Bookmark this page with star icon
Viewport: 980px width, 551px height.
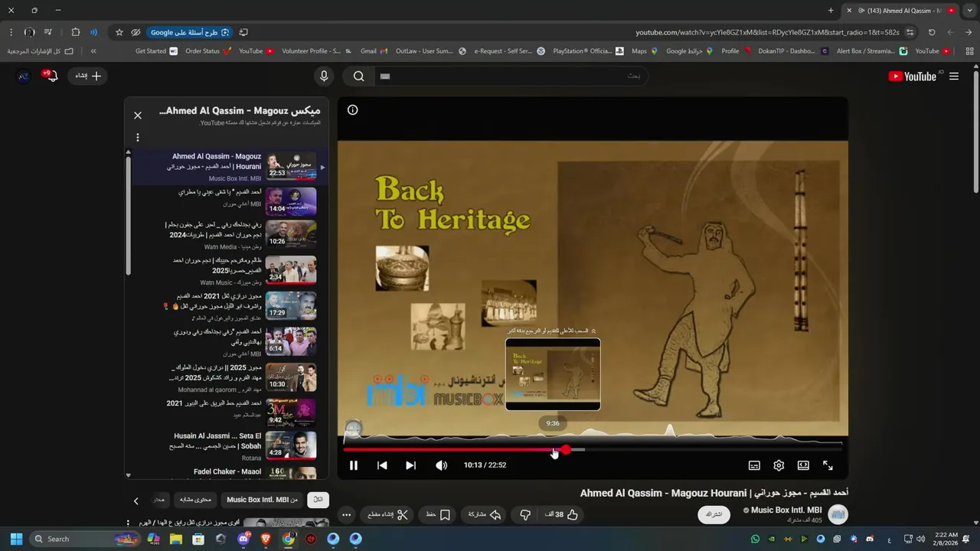click(119, 32)
